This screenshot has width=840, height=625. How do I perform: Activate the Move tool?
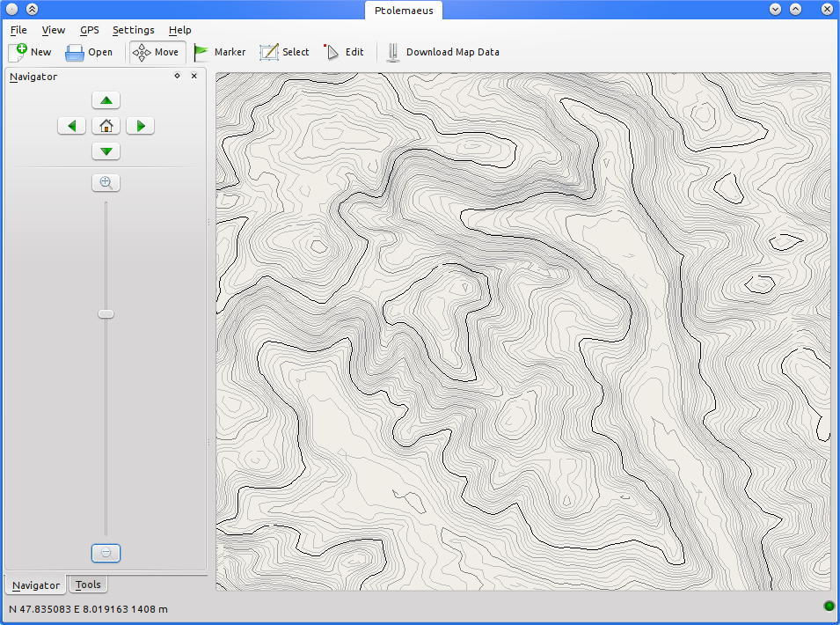(x=157, y=52)
